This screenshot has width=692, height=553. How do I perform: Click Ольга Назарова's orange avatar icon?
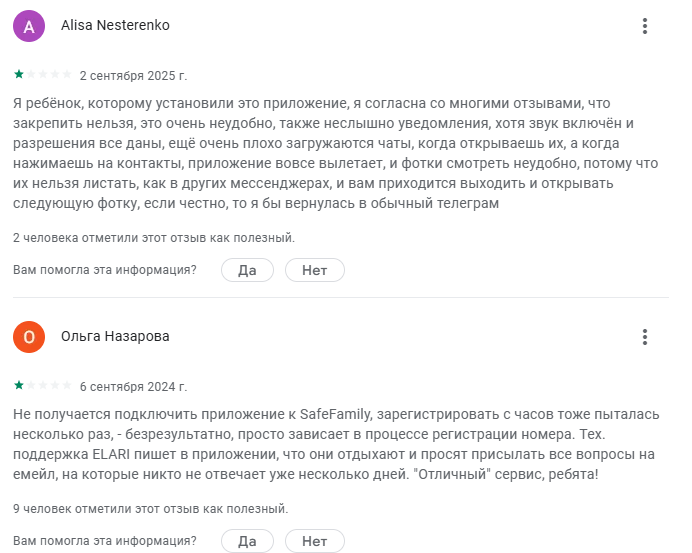point(29,337)
